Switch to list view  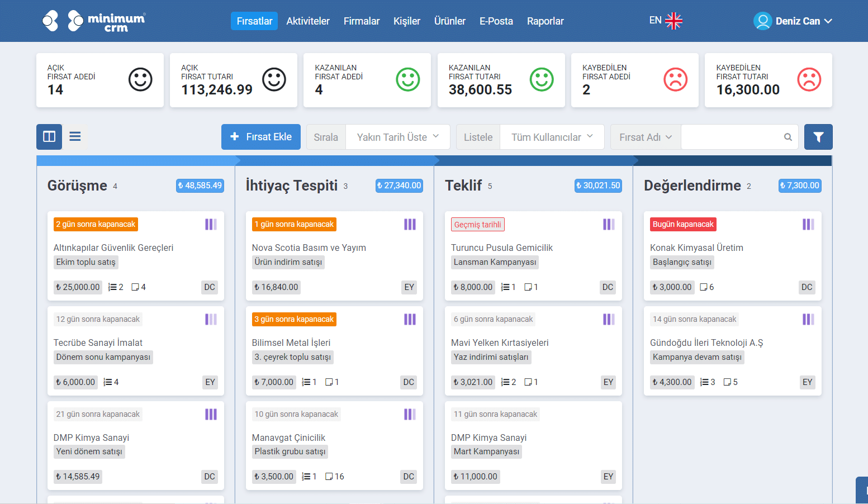click(x=75, y=136)
